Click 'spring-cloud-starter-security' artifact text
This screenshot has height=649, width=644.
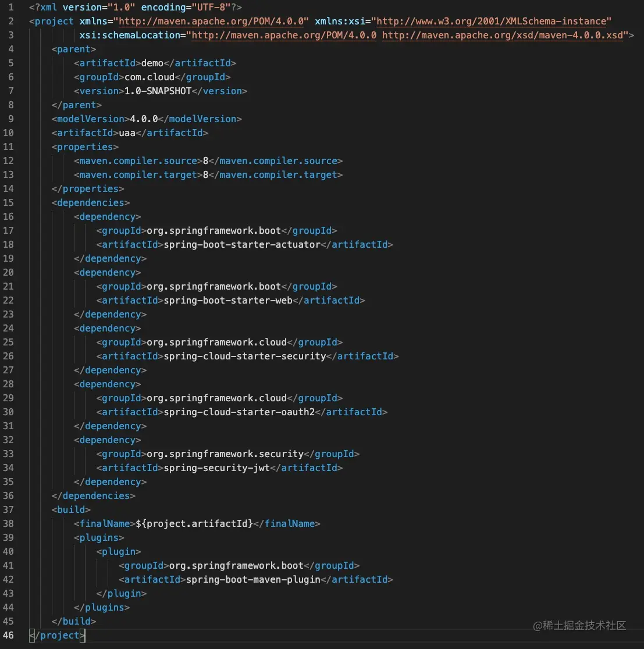click(x=245, y=356)
